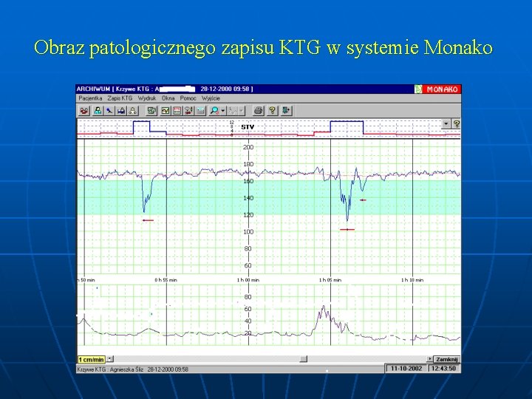Viewport: 532px width, 399px height.
Task: Open the STV panel dropdown arrow
Action: (x=446, y=124)
